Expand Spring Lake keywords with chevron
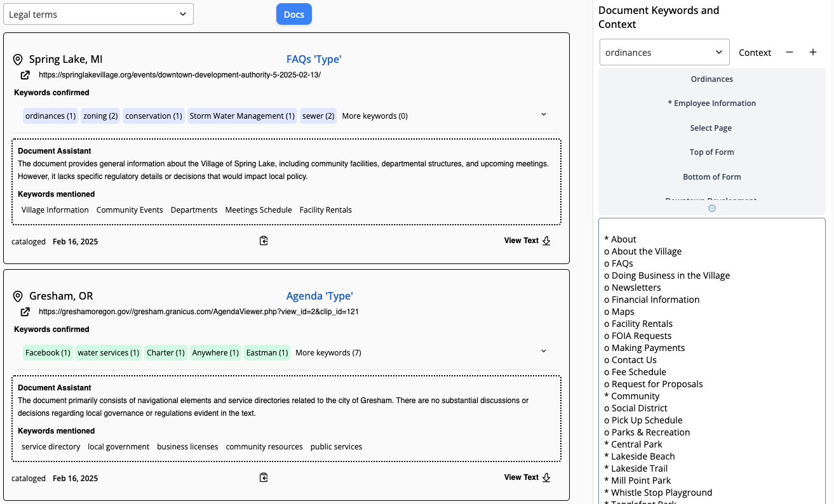This screenshot has height=504, width=834. coord(544,114)
